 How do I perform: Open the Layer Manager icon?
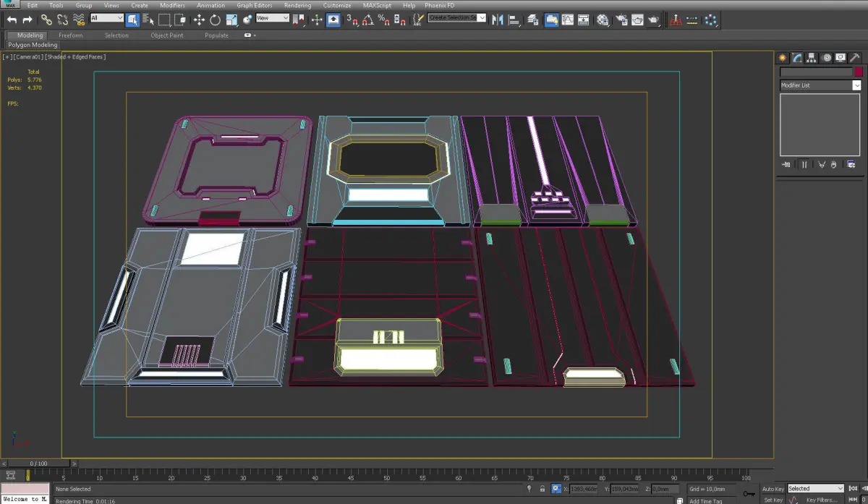coord(533,20)
